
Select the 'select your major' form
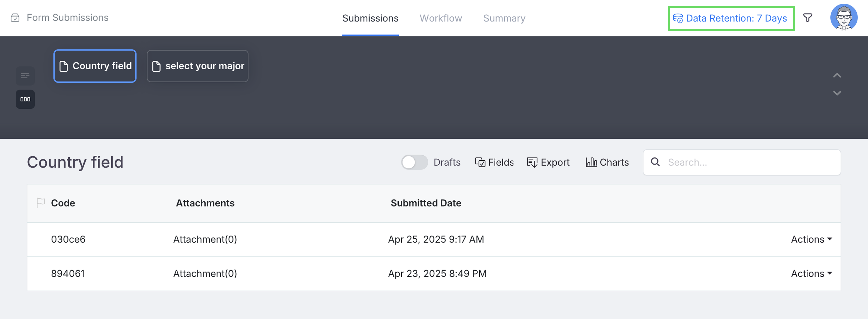point(197,66)
